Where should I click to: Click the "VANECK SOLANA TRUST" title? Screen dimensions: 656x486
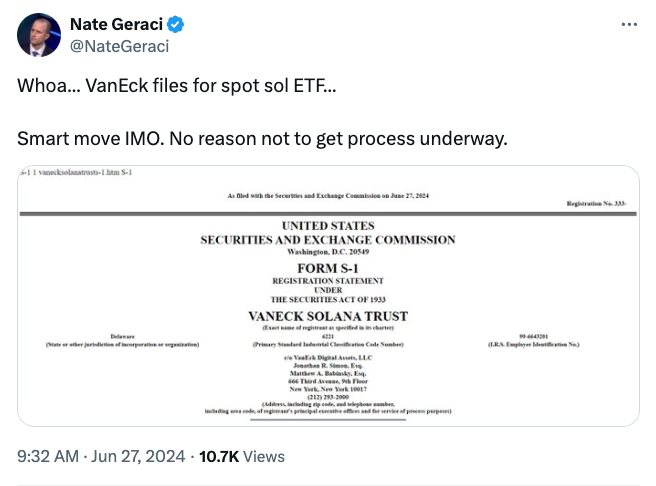[327, 316]
